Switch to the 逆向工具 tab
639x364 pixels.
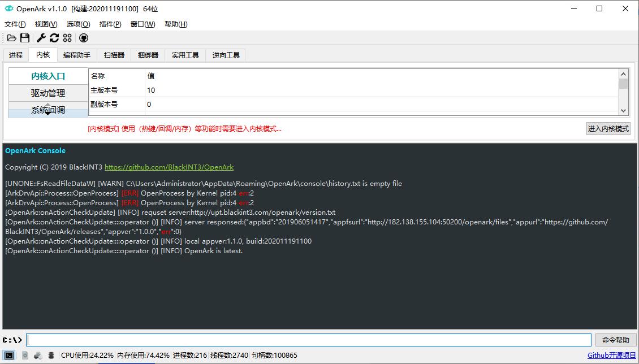point(226,55)
